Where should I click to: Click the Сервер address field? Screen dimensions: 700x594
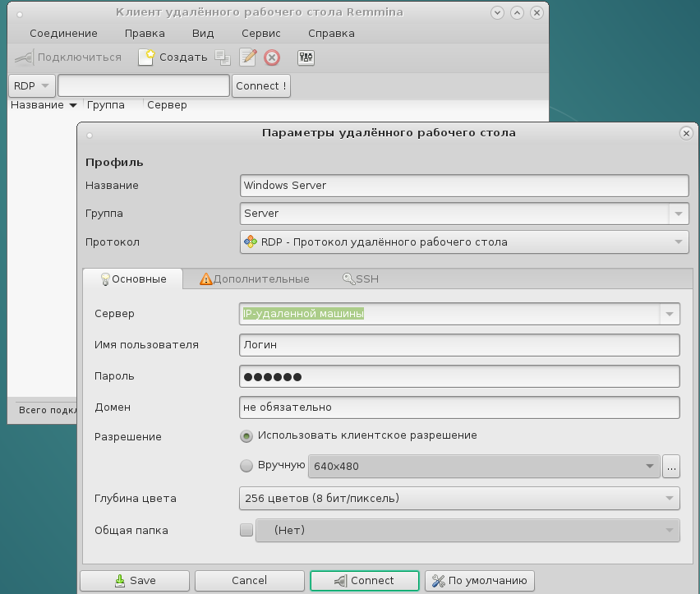(x=449, y=314)
